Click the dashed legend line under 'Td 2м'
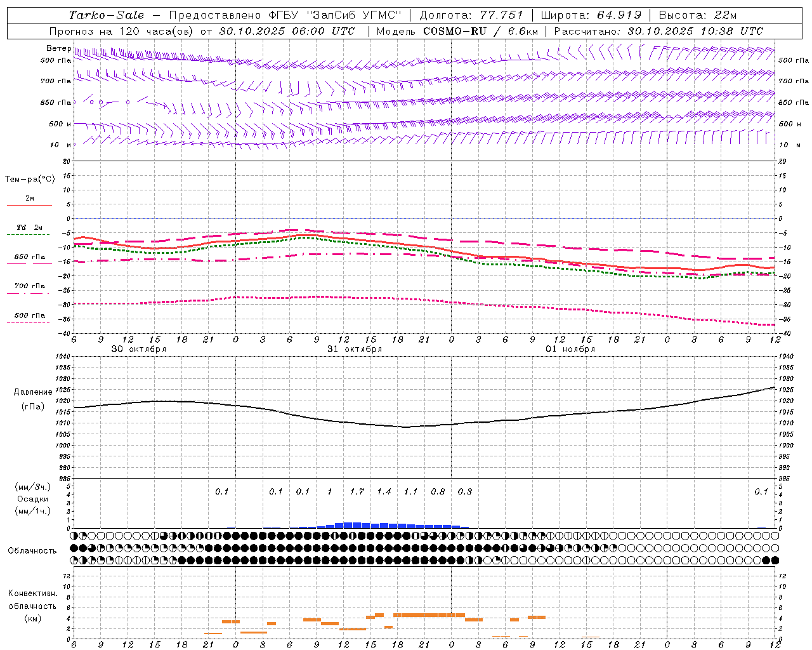This screenshot has height=650, width=812. click(x=29, y=234)
